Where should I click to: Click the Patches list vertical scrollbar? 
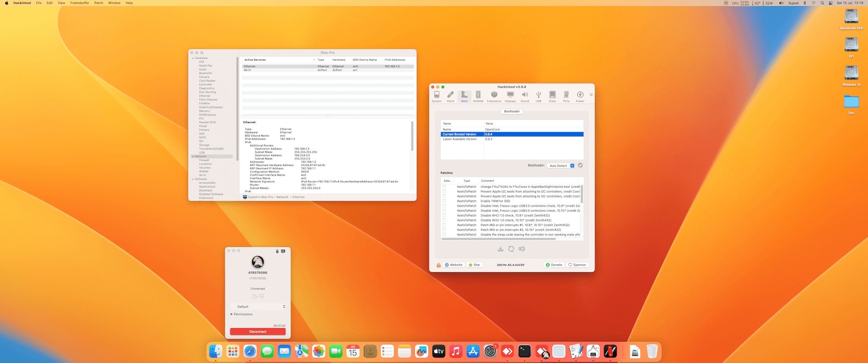(x=582, y=194)
